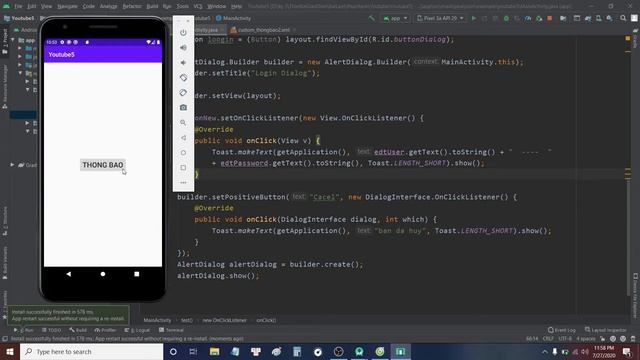Open the Run tool window

pos(24,330)
